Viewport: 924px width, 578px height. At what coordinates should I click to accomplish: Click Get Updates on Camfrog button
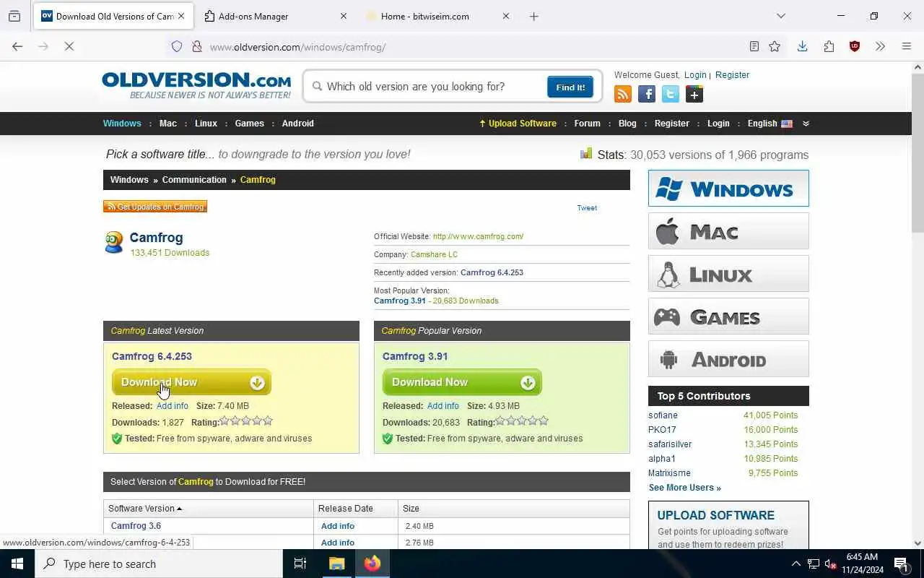click(x=155, y=207)
